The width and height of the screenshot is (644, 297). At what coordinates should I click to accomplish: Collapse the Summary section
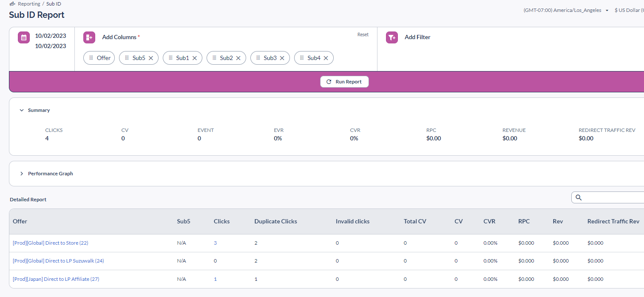tap(22, 110)
